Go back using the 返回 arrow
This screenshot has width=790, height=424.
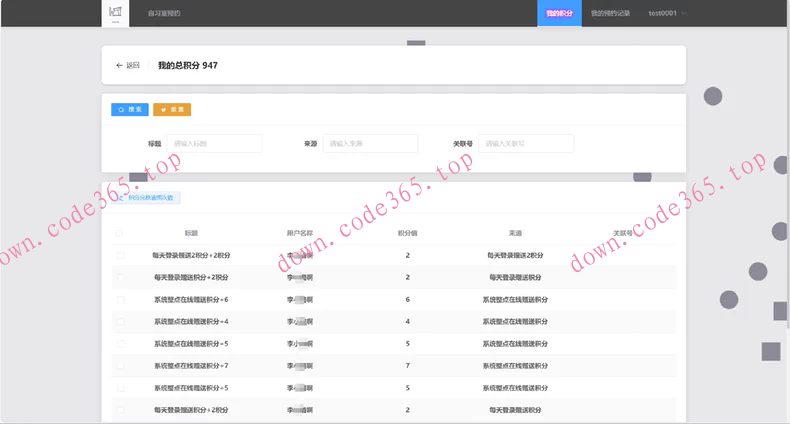click(127, 65)
